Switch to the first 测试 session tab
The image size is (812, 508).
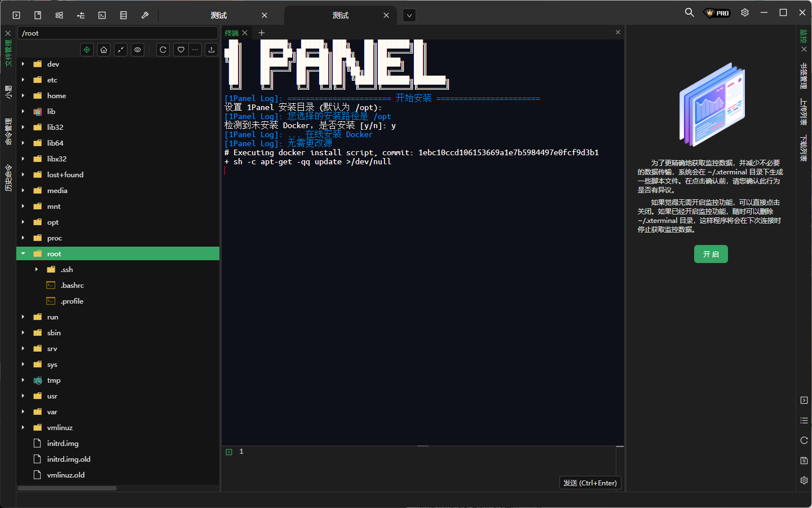(219, 15)
